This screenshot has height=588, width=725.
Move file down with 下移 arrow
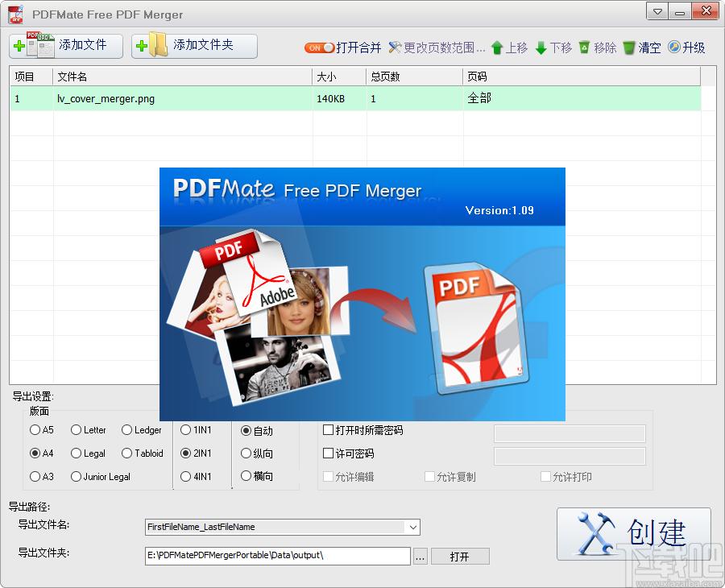click(x=553, y=48)
